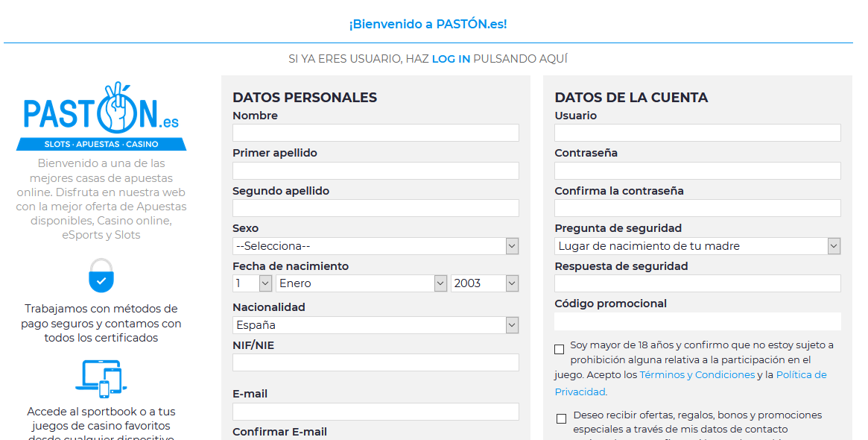
Task: Click the Usuario input field
Action: [x=697, y=133]
